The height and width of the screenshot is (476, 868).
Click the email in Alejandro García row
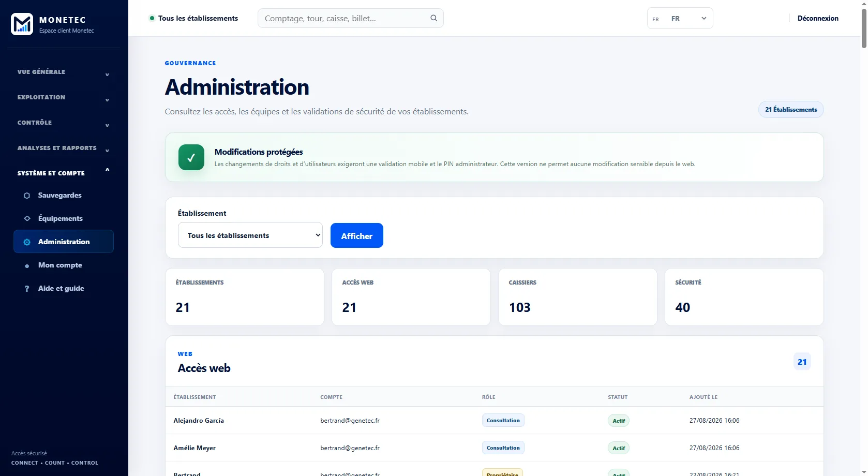350,421
